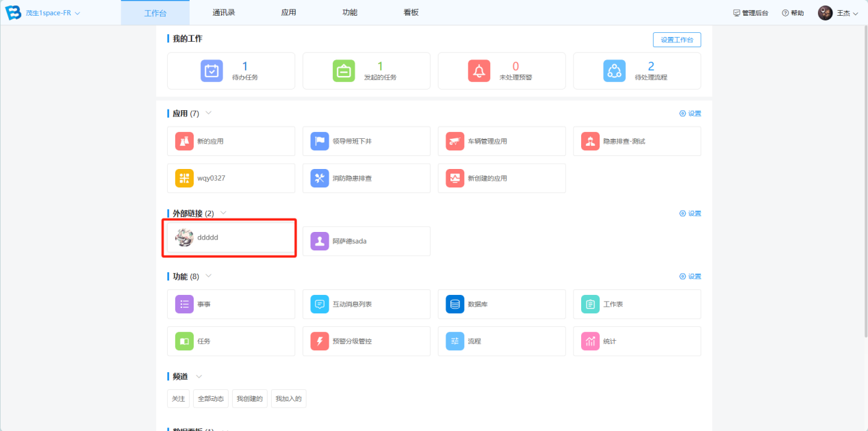The image size is (868, 431).
Task: Open the top 应用 tab
Action: pyautogui.click(x=288, y=12)
